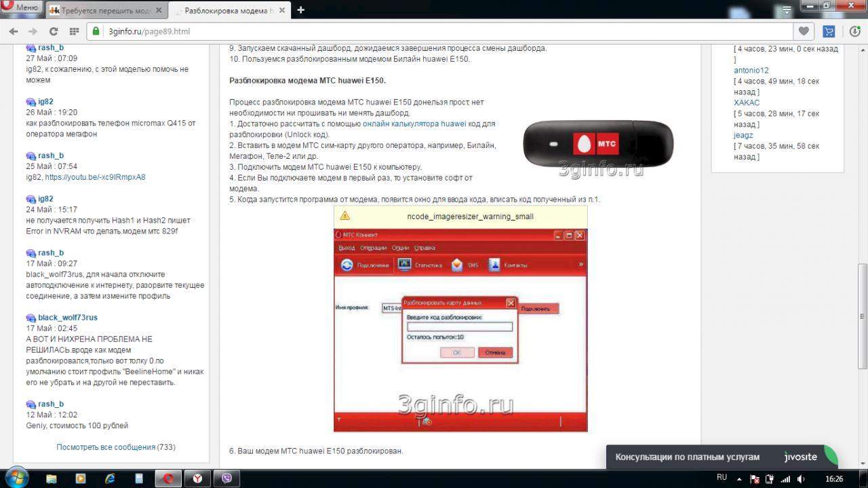Click the ncode_imageresizer_warning_small bar
Viewport: 868px width, 488px height.
(x=460, y=217)
